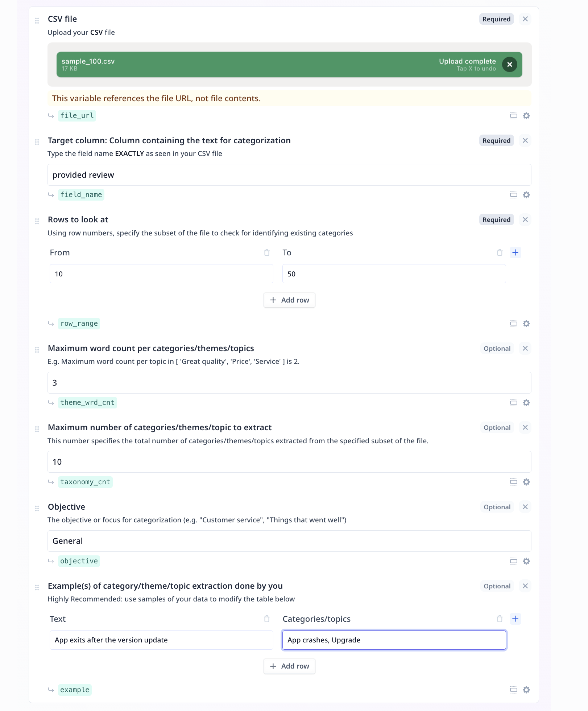Remove the Objective field
The image size is (588, 711).
(525, 507)
